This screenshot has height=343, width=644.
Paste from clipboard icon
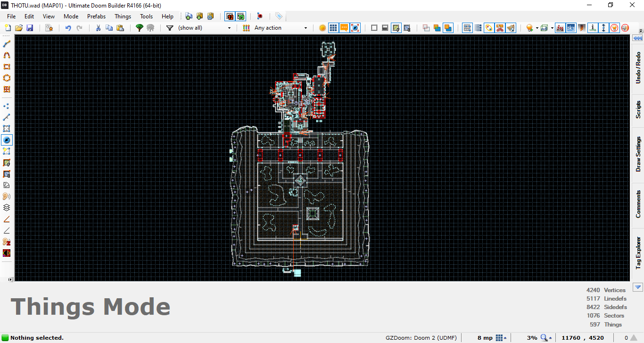pos(120,28)
